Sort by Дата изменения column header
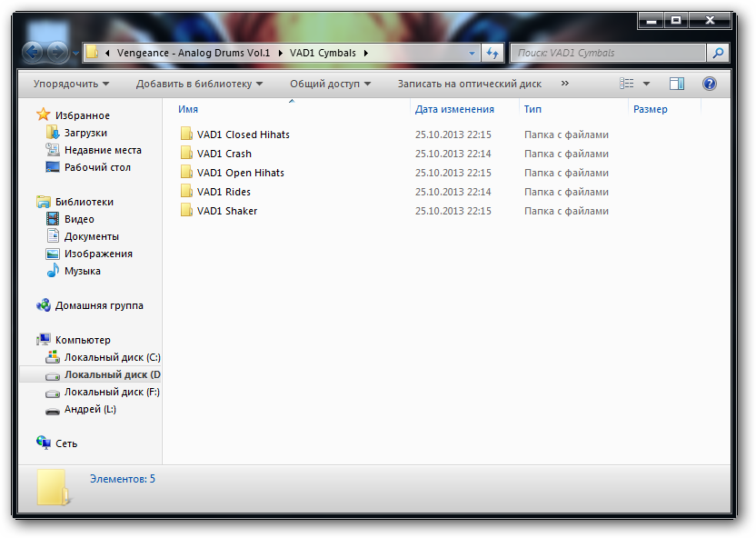Image resolution: width=756 pixels, height=538 pixels. [454, 109]
